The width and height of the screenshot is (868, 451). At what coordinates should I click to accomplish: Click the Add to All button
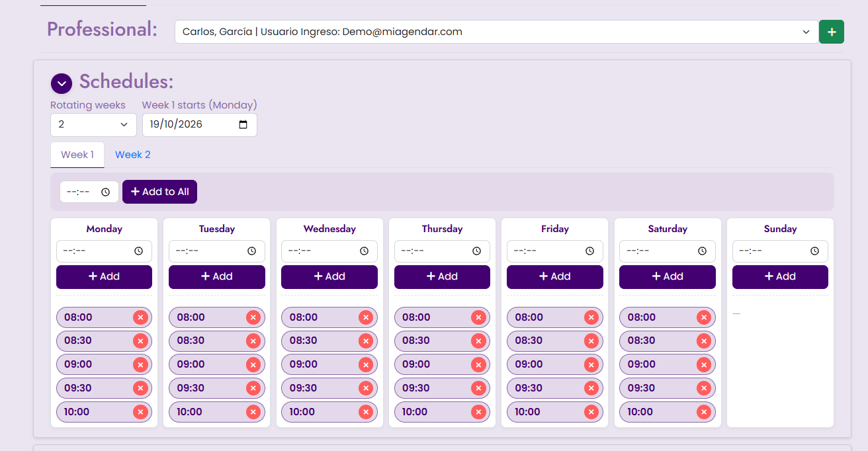(159, 192)
